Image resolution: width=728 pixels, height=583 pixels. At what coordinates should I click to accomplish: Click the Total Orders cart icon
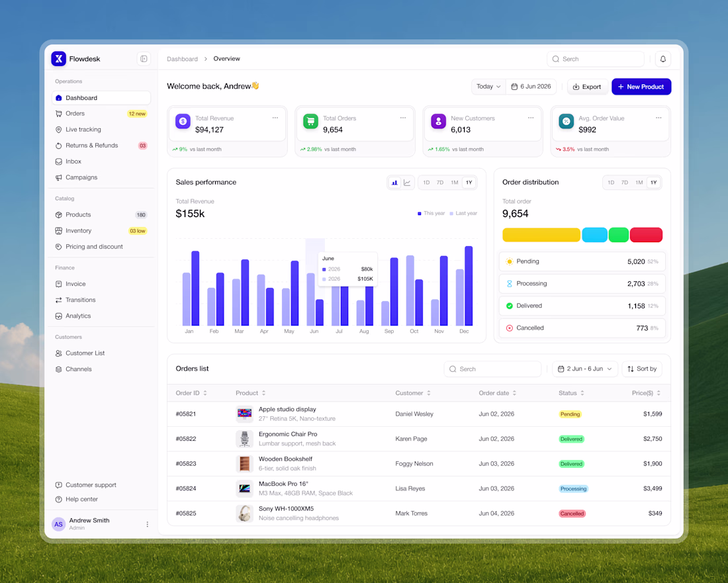(x=310, y=121)
